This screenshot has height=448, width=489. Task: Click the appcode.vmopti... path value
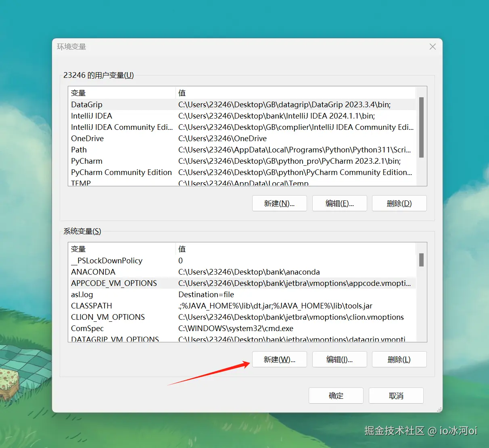(295, 283)
